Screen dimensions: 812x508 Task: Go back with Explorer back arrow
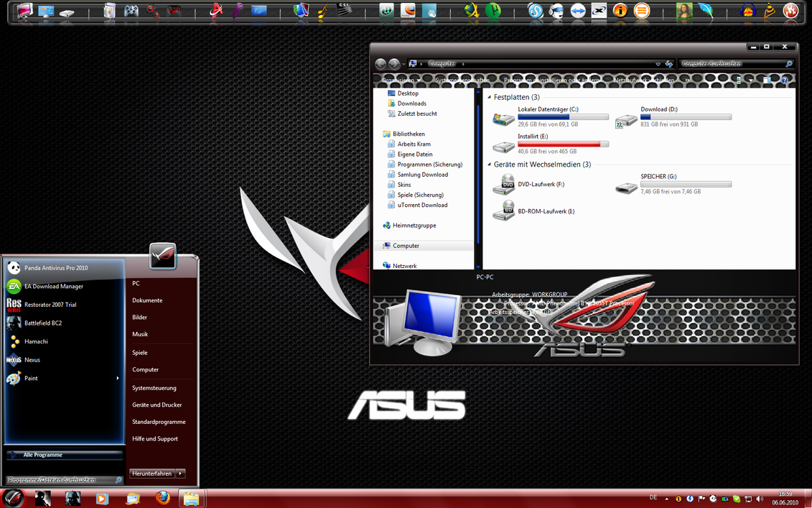[381, 64]
